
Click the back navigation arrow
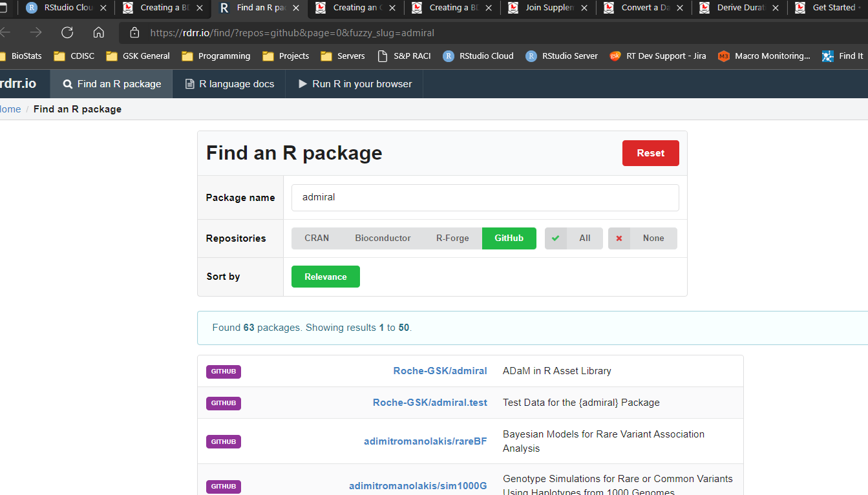[6, 31]
